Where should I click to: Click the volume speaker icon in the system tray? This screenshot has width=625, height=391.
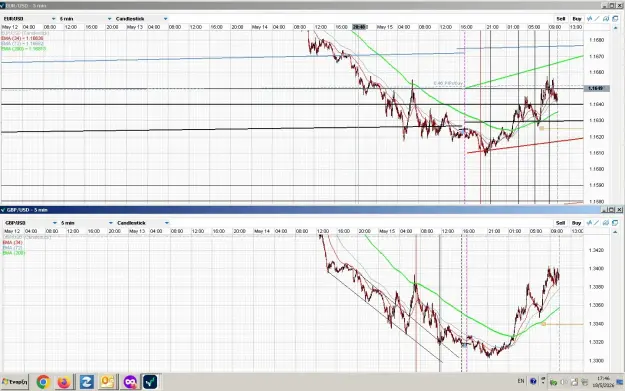[564, 383]
